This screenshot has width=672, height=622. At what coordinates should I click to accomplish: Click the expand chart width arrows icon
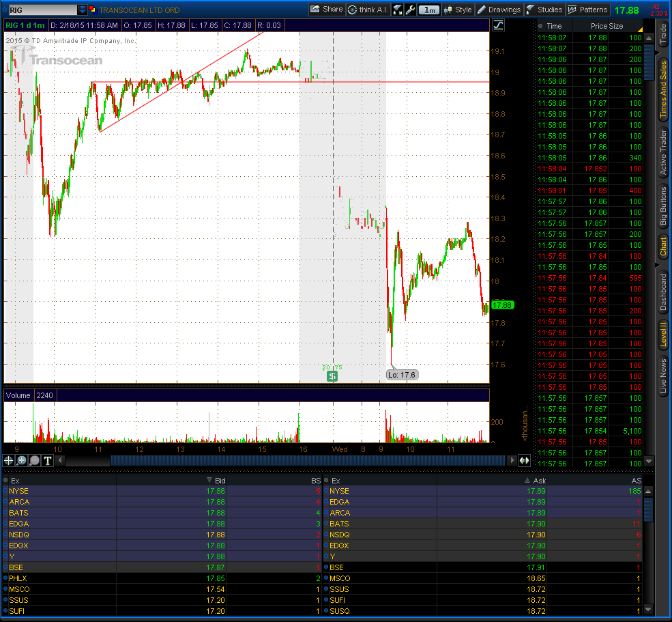pyautogui.click(x=524, y=460)
